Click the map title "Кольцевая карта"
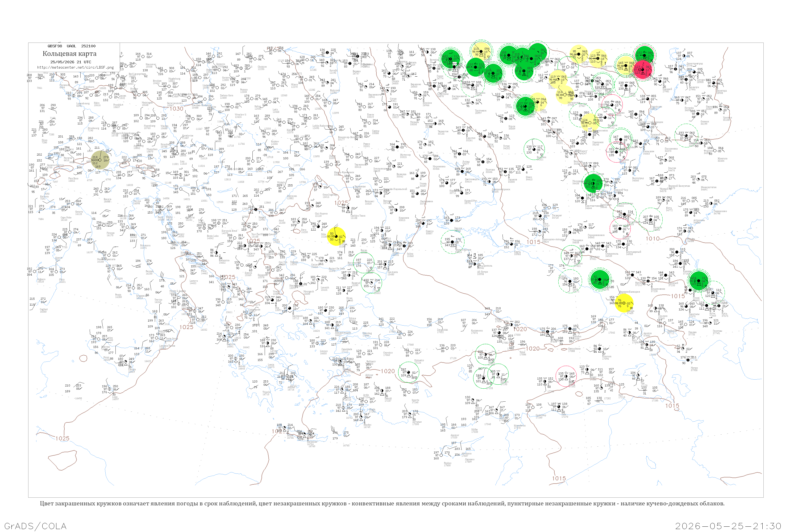This screenshot has width=798, height=532. point(69,54)
